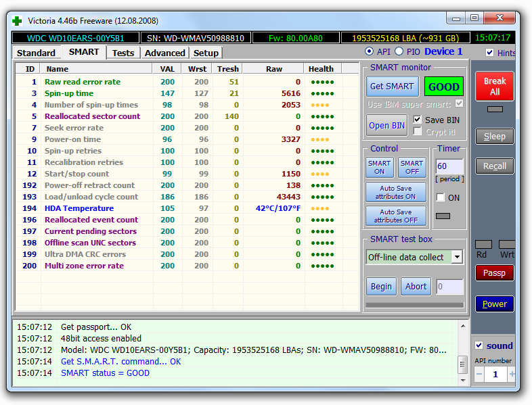The width and height of the screenshot is (532, 405).
Task: Increase the API number with plus
Action: [x=511, y=374]
